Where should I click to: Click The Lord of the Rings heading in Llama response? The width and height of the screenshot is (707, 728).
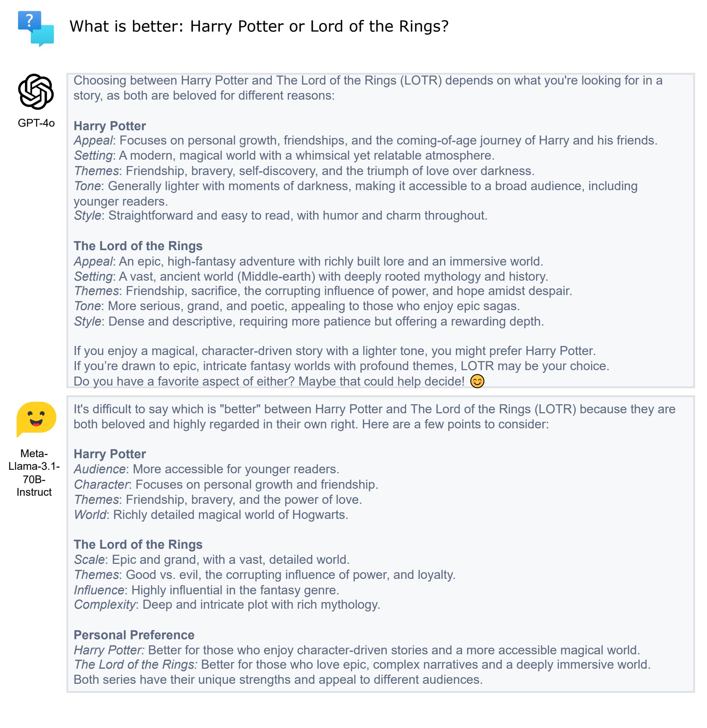(138, 544)
